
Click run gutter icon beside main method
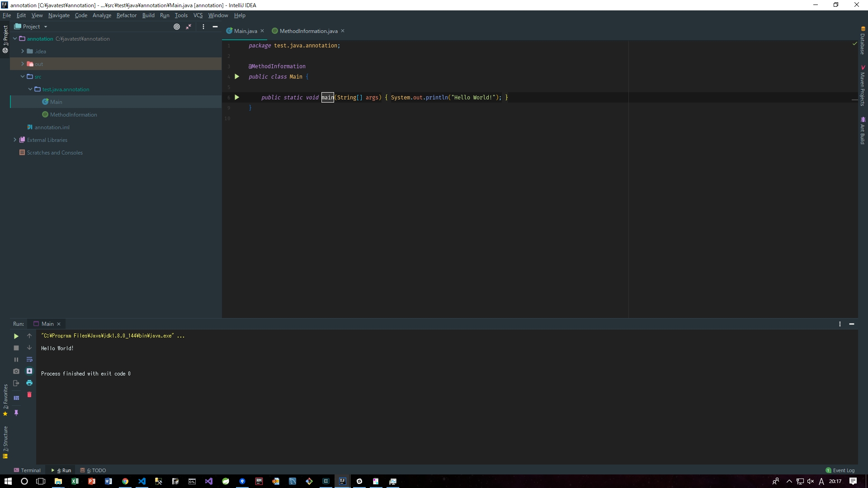[237, 98]
